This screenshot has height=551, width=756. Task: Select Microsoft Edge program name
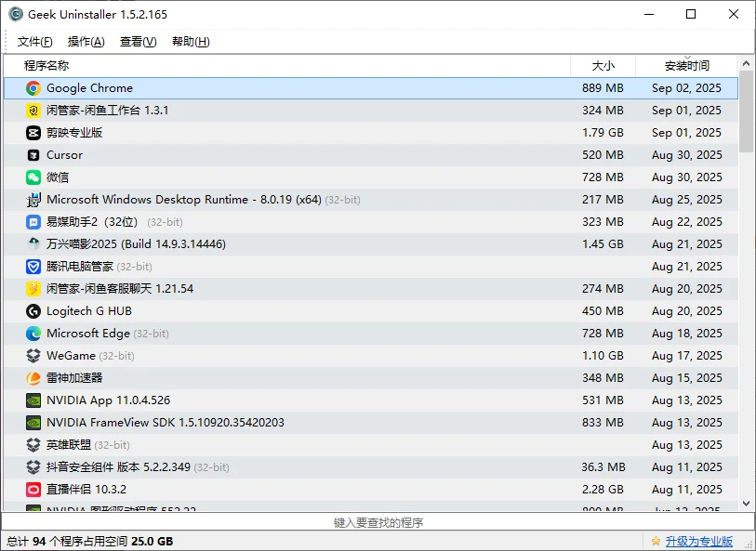88,334
